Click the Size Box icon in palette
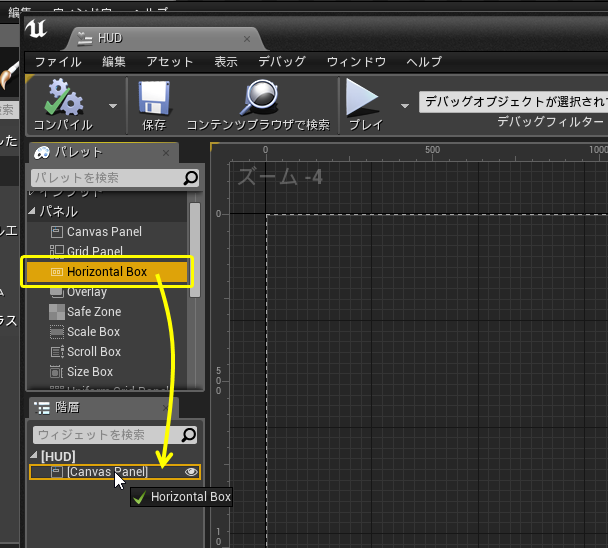Viewport: 608px width, 548px height. click(57, 372)
